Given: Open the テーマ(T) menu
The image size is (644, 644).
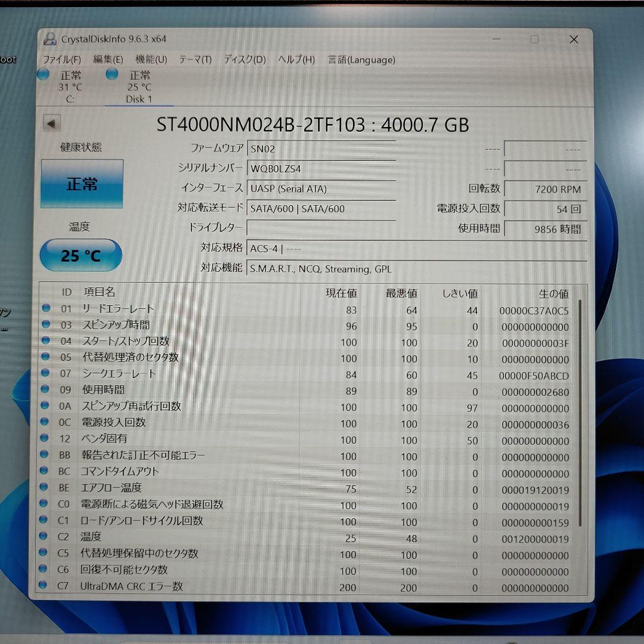Looking at the screenshot, I should click(195, 60).
